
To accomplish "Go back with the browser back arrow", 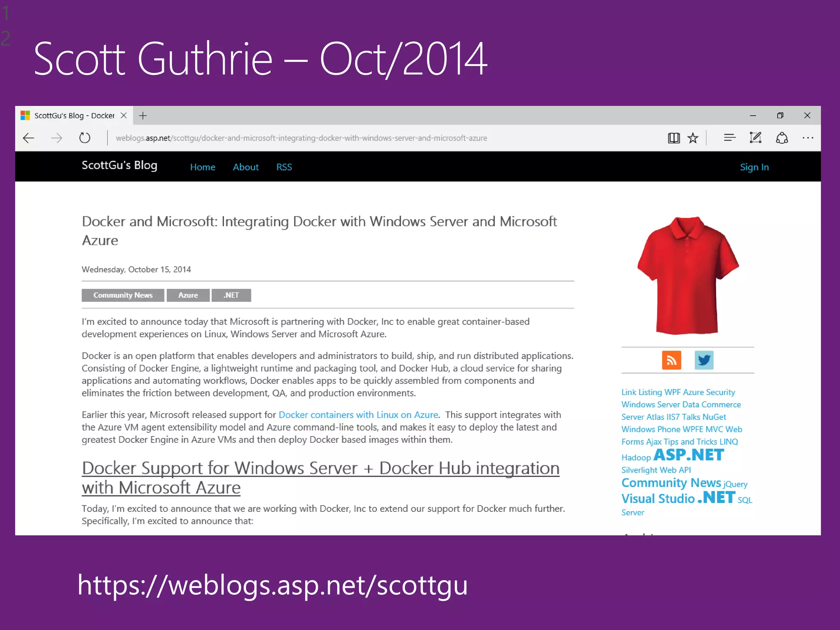I will 28,138.
